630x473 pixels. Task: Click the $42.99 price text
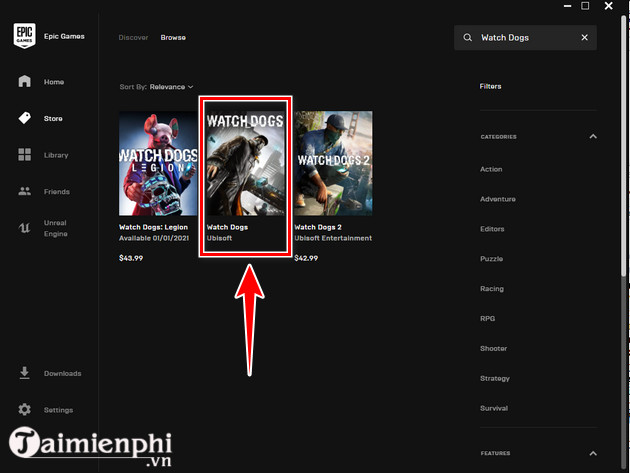click(306, 258)
